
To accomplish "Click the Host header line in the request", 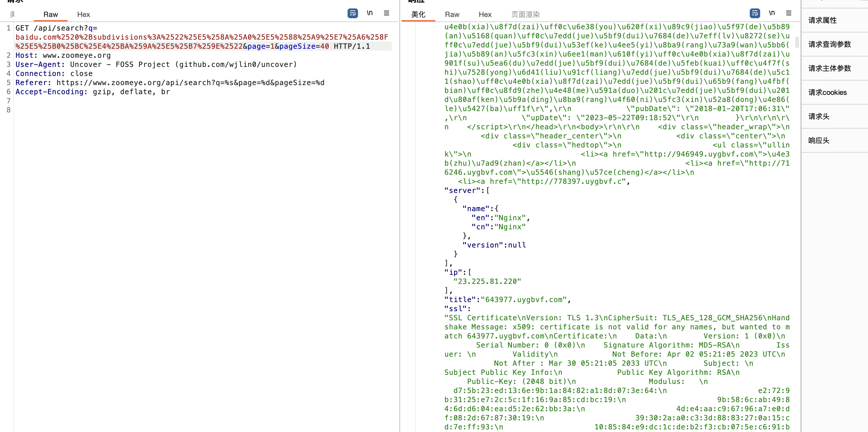I will pos(63,55).
